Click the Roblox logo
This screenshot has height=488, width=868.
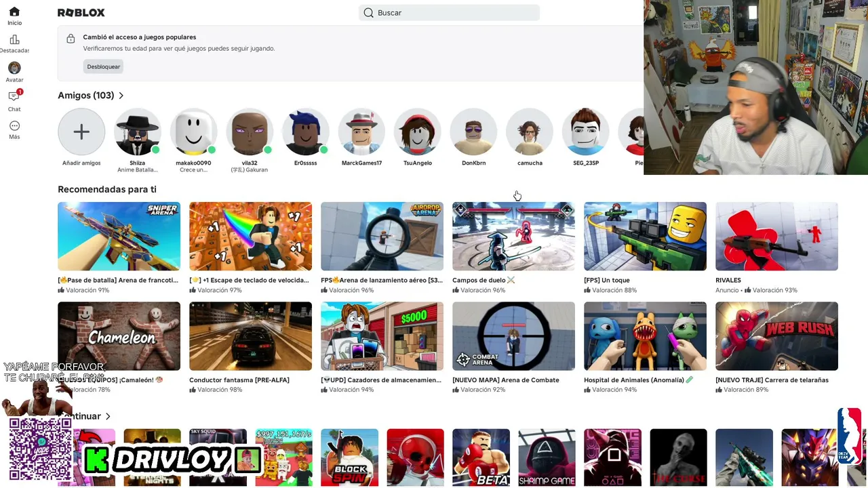pyautogui.click(x=81, y=13)
